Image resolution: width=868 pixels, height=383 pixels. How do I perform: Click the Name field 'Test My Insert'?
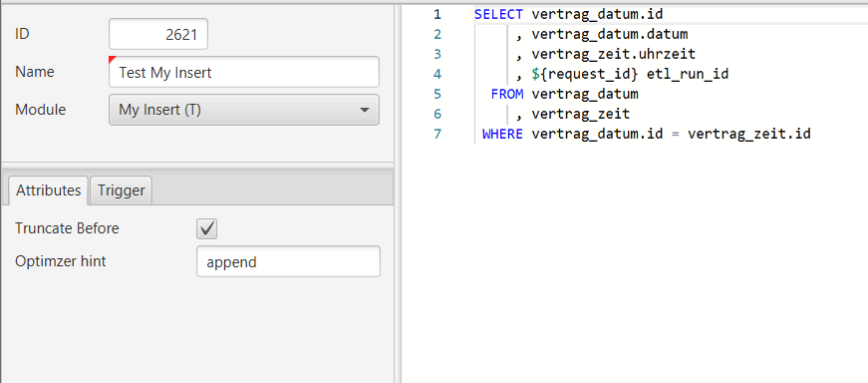(x=244, y=72)
